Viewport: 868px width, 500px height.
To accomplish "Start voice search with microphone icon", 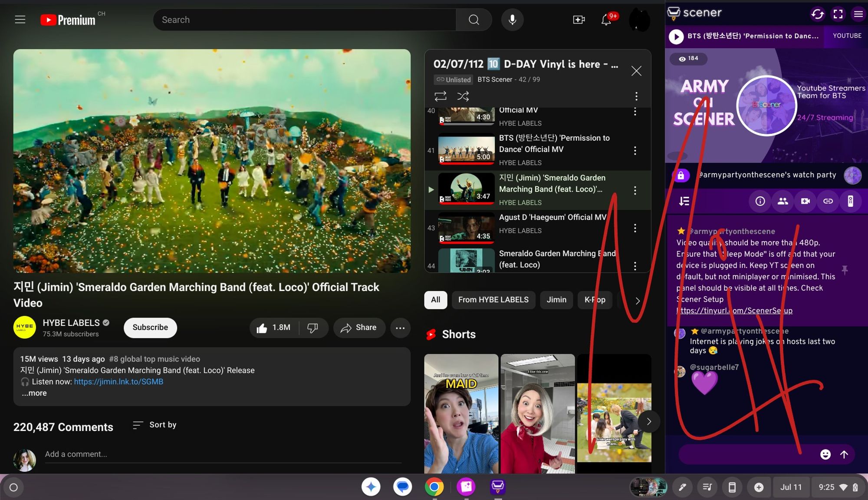I will point(513,20).
